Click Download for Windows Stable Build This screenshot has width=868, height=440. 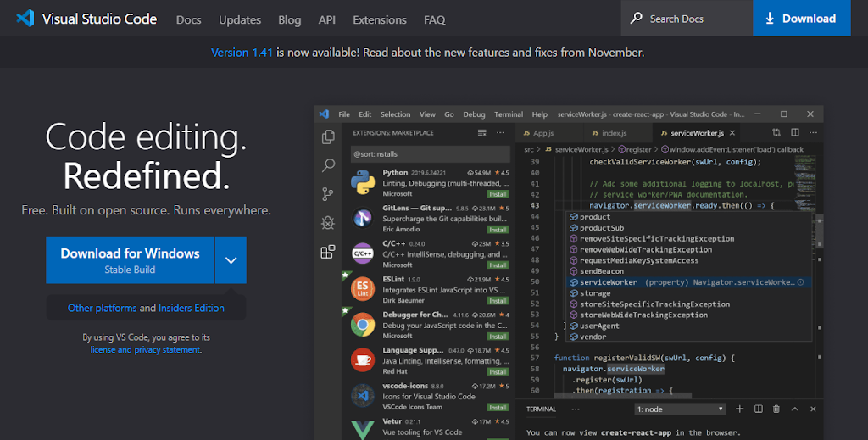pos(130,260)
